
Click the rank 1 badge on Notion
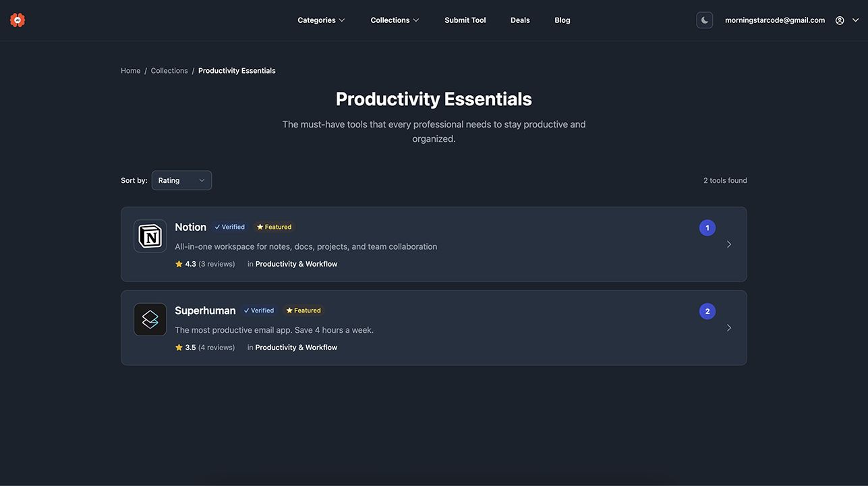point(707,228)
